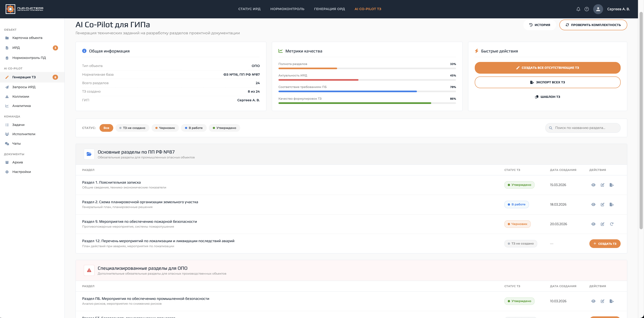The width and height of the screenshot is (644, 318).
Task: Select Генерация ТЗ sidebar item
Action: (32, 77)
